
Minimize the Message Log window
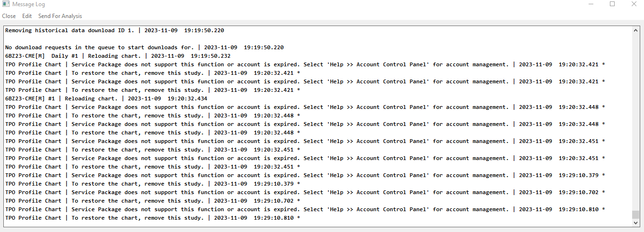tap(590, 4)
